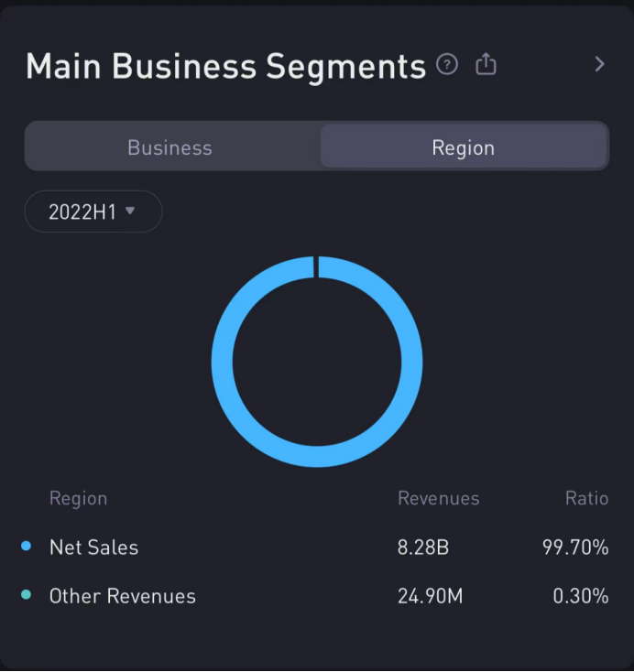Click the help question mark icon
The height and width of the screenshot is (672, 634).
[x=447, y=65]
